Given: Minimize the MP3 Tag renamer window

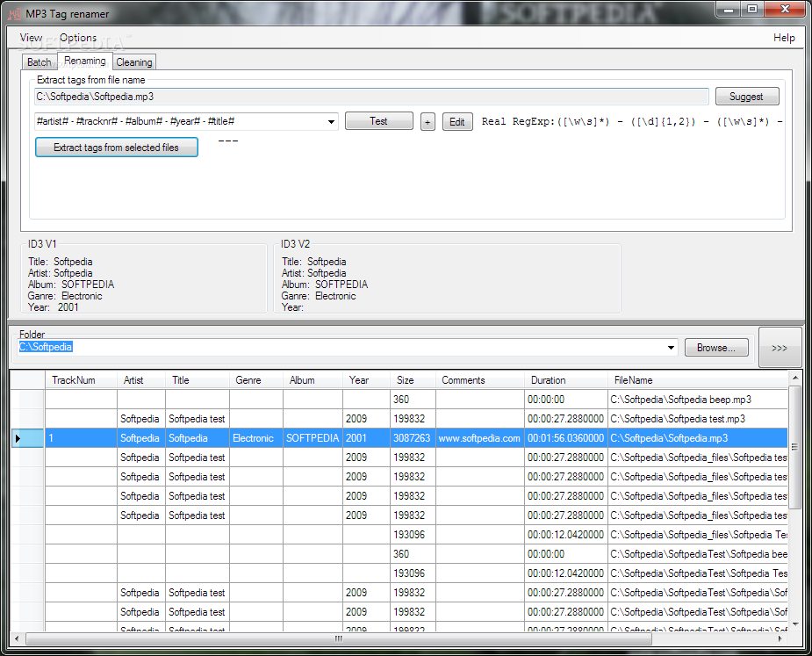Looking at the screenshot, I should tap(729, 10).
